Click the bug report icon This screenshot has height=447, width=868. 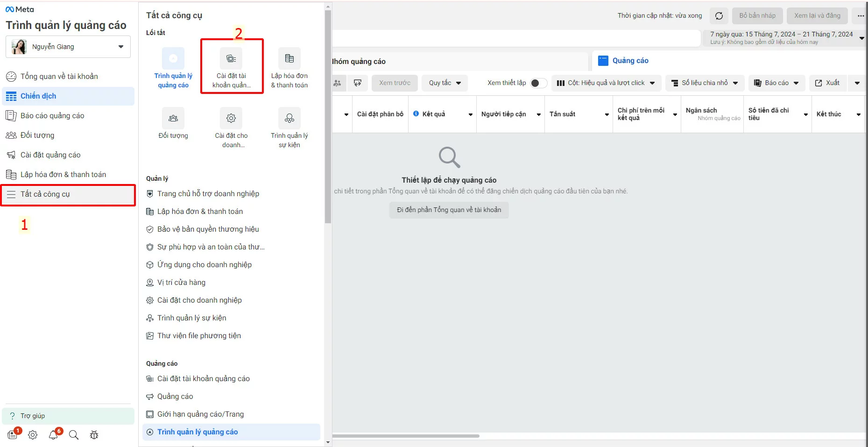[x=94, y=435]
